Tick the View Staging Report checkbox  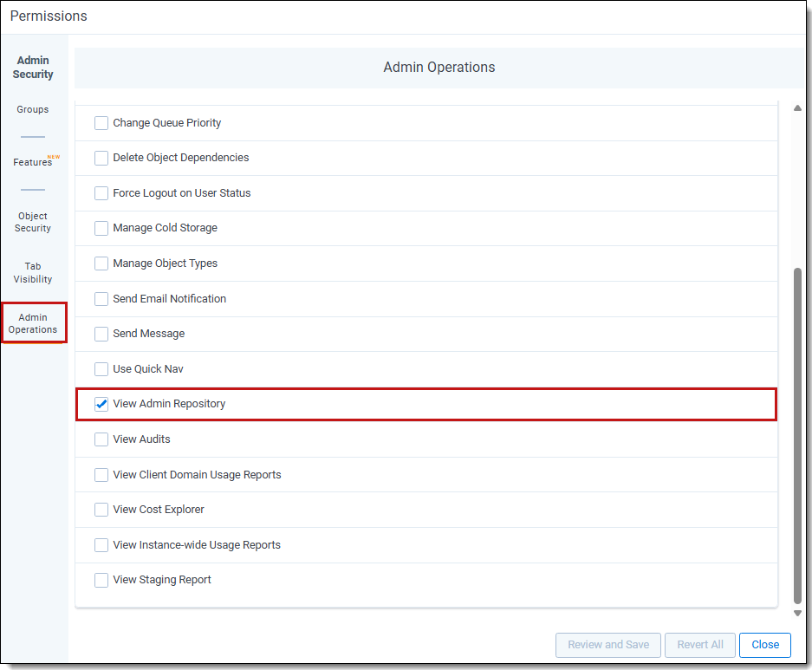[x=101, y=580]
